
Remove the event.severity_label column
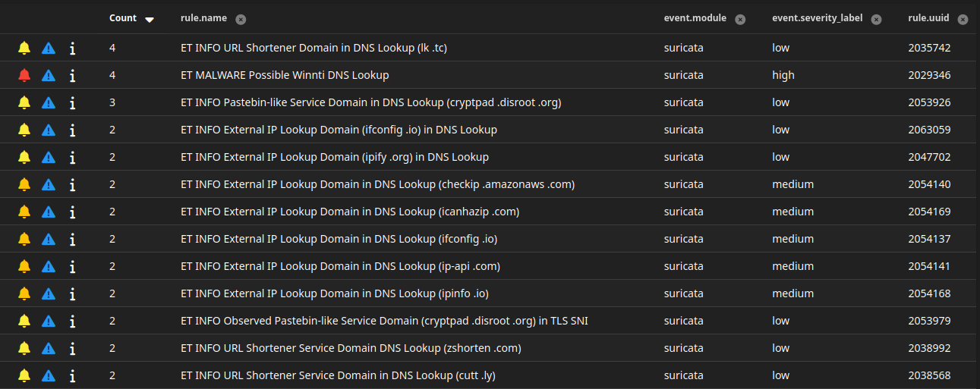coord(876,19)
